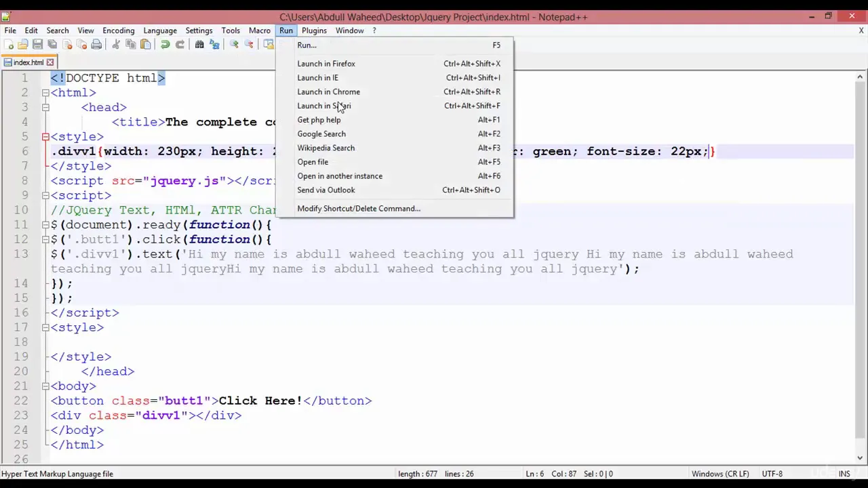Click the Zoom Out magnifier icon

pos(249,45)
